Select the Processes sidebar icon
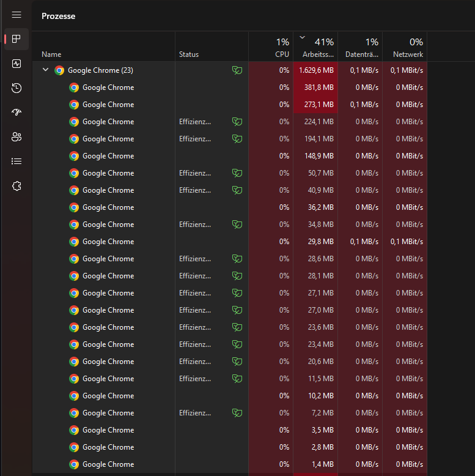The image size is (475, 476). [x=17, y=39]
